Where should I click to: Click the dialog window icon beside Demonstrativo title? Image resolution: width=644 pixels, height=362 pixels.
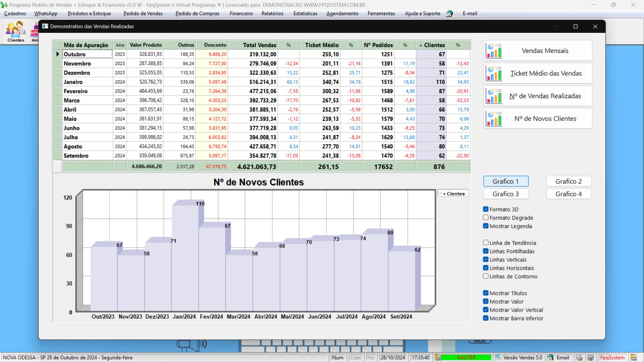coord(45,26)
